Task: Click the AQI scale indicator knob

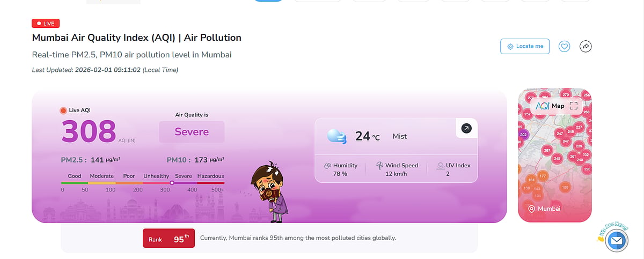Action: [172, 183]
